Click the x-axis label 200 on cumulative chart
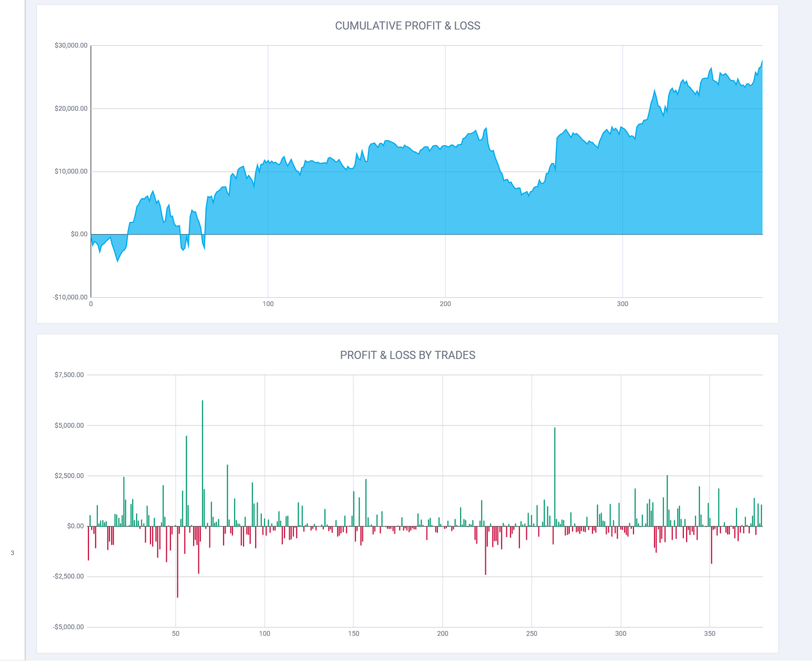The width and height of the screenshot is (812, 661). pos(445,304)
